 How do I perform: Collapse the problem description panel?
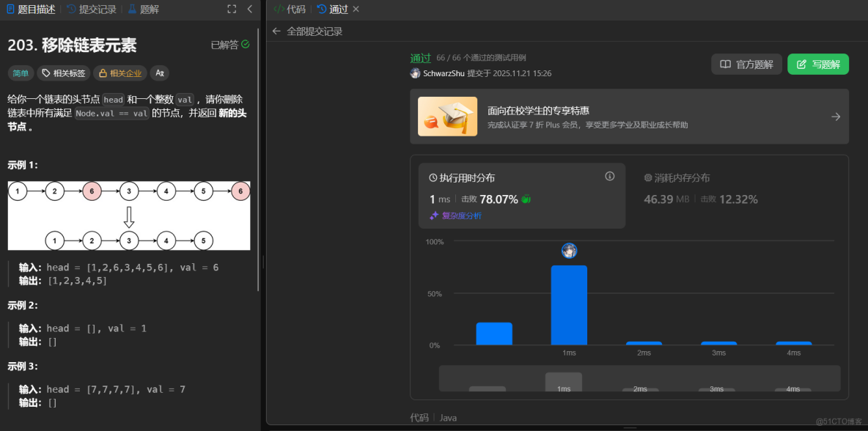tap(249, 9)
